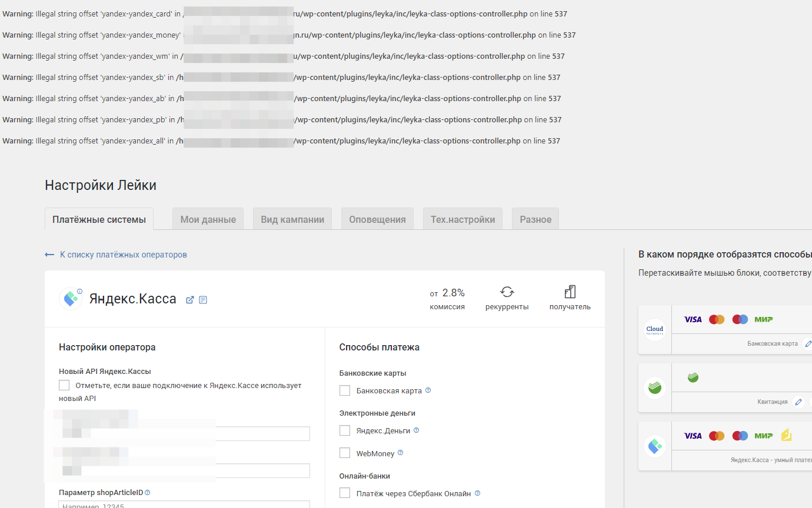
Task: Click the от 2.8% комиссия label
Action: [447, 299]
